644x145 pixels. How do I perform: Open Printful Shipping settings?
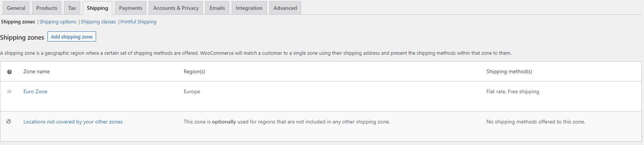click(x=138, y=22)
